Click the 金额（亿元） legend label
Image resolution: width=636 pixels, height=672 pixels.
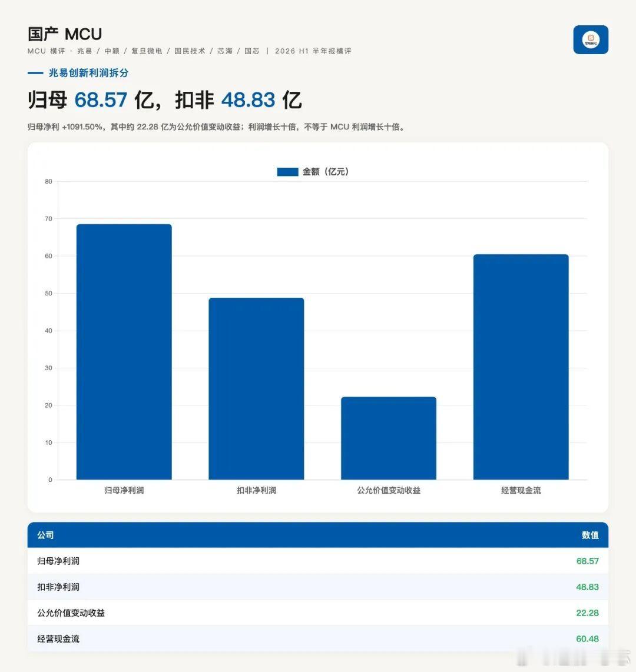(x=326, y=172)
